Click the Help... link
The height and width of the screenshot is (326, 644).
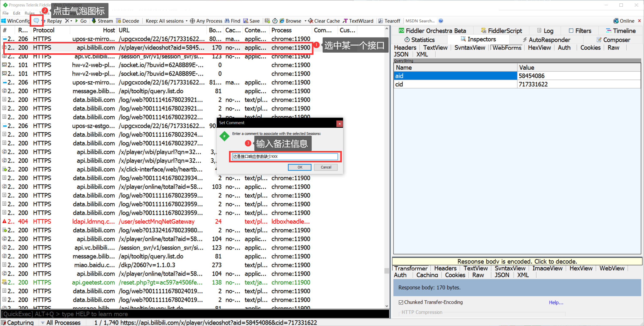[x=556, y=302]
